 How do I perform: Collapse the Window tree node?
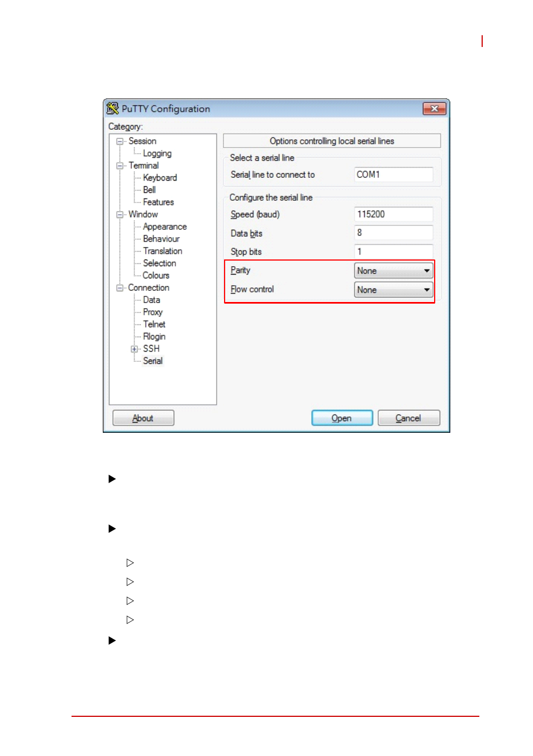point(120,215)
